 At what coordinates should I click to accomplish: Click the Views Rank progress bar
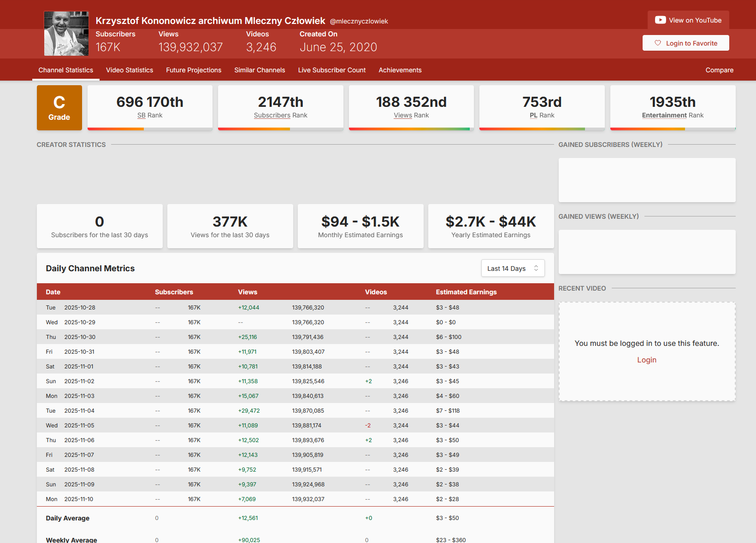tap(409, 129)
